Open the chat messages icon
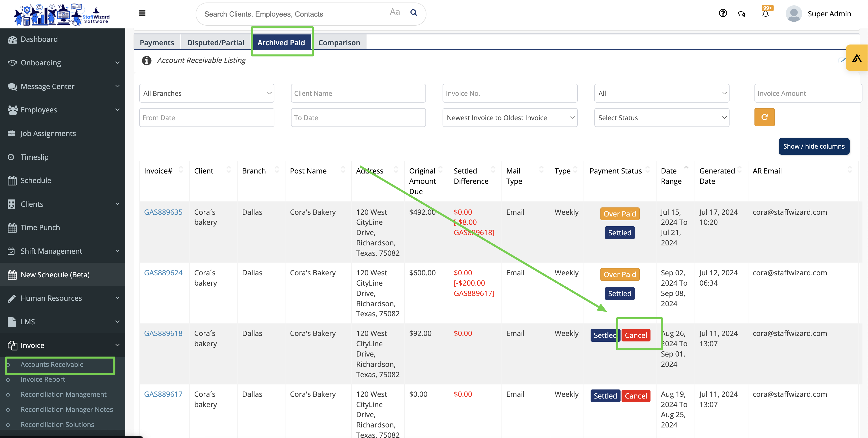Screen dimensions: 868x438 coord(741,14)
